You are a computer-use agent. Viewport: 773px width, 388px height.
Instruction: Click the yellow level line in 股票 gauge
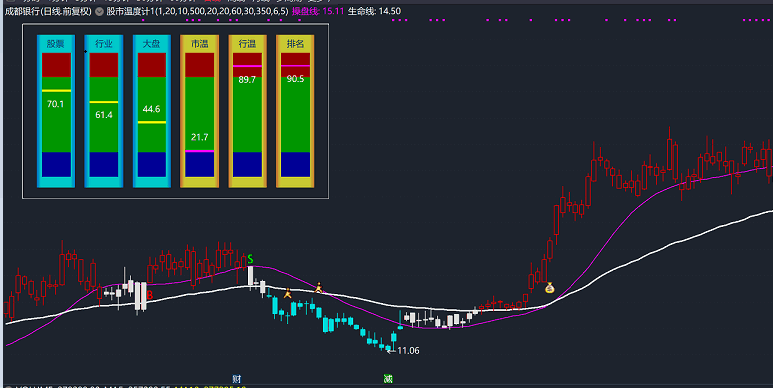pyautogui.click(x=56, y=91)
